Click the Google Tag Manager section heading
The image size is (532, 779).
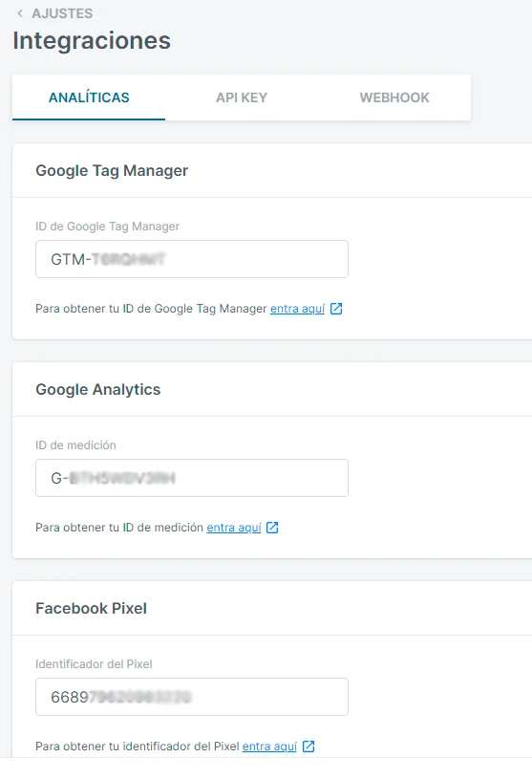[112, 170]
